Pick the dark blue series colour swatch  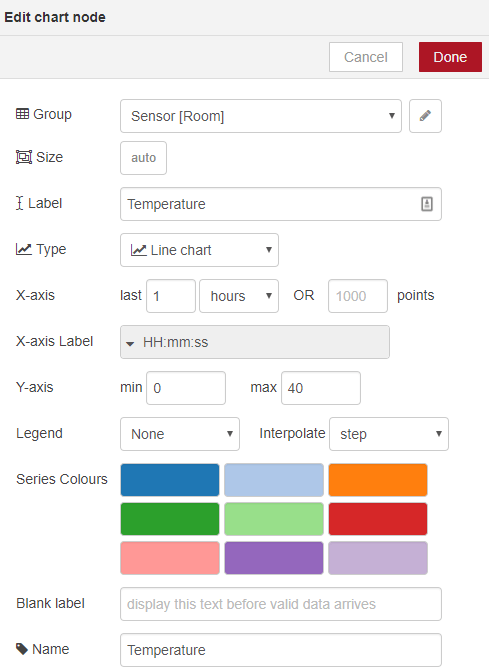[x=170, y=480]
